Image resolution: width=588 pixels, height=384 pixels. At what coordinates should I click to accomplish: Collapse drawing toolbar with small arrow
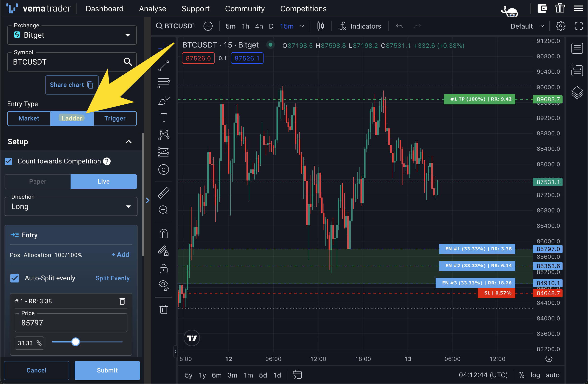[x=175, y=351]
